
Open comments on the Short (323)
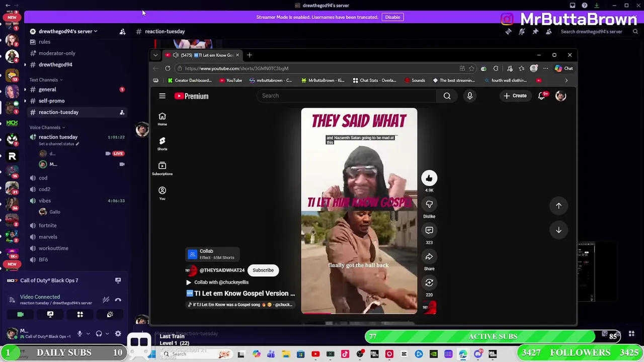[429, 230]
